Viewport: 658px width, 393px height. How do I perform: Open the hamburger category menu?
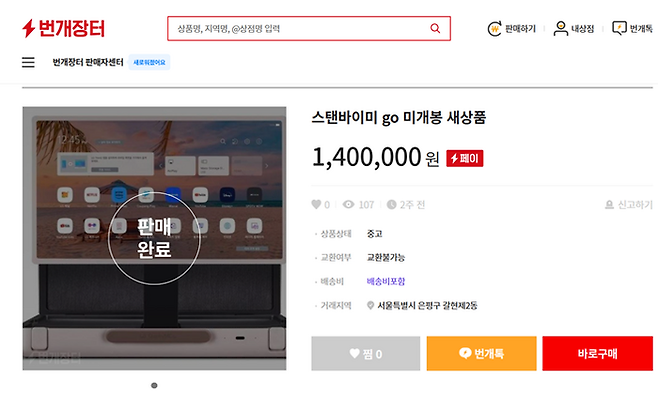(x=28, y=62)
